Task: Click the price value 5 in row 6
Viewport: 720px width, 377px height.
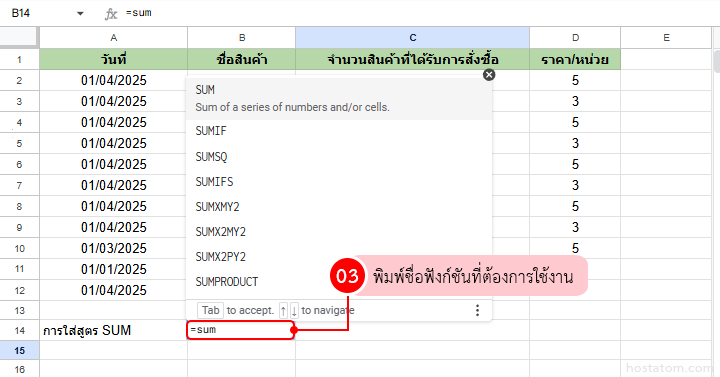Action: 575,164
